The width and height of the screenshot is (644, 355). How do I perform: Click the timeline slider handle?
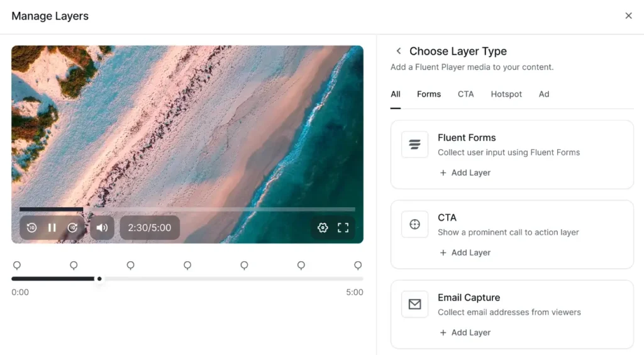click(99, 279)
